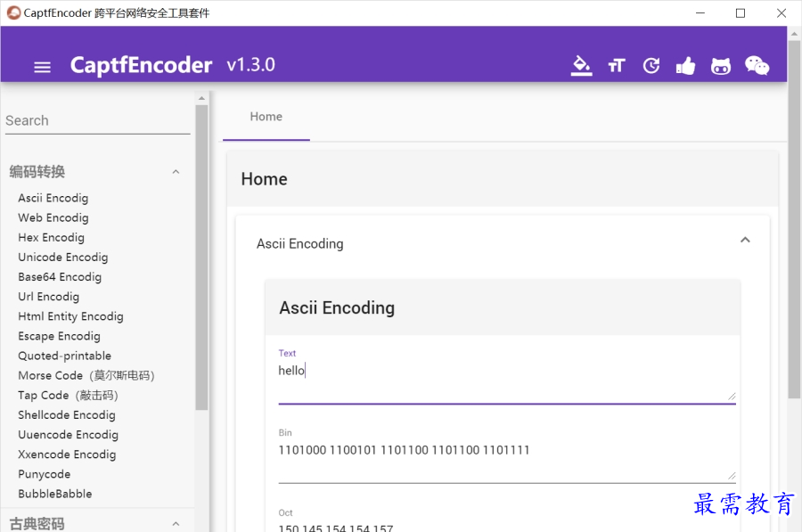Open Morse Code (莫尔斯电码) in sidebar
This screenshot has width=802, height=532.
[86, 375]
